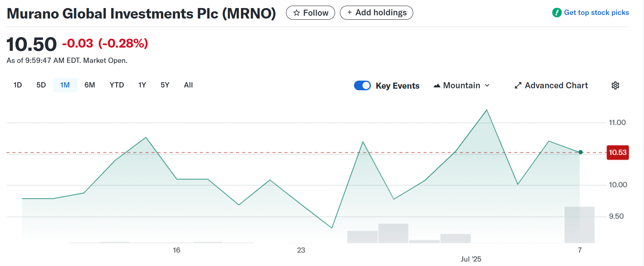Select the 1Y time range

(142, 85)
